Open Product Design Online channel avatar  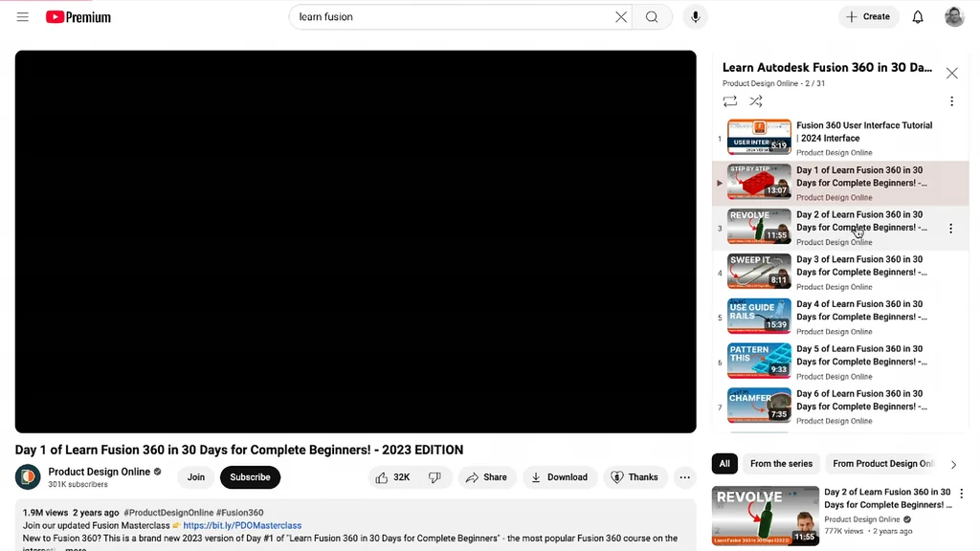click(28, 477)
